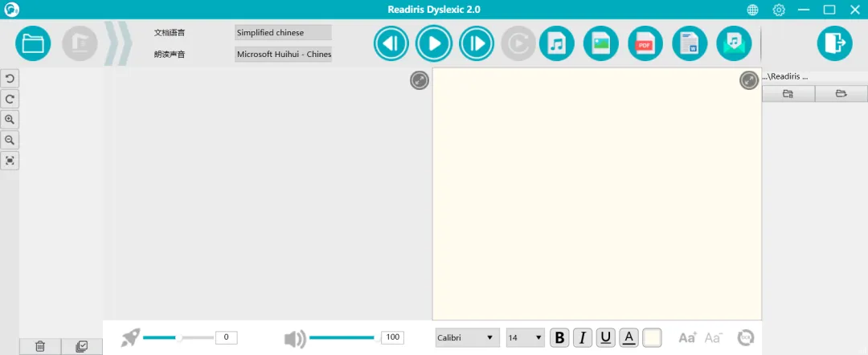The image size is (868, 355).
Task: Expand the text panel to full view
Action: pos(749,81)
